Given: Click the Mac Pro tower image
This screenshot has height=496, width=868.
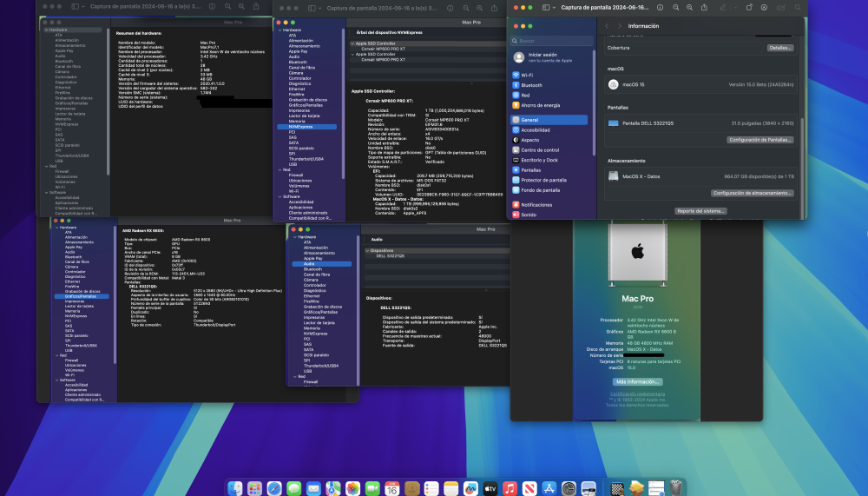Looking at the screenshot, I should click(x=638, y=254).
